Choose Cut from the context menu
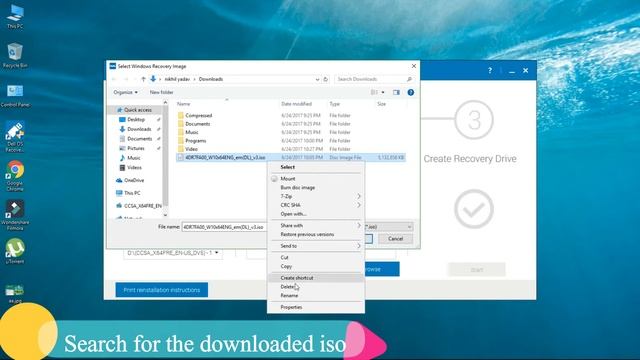The width and height of the screenshot is (640, 360). tap(316, 258)
